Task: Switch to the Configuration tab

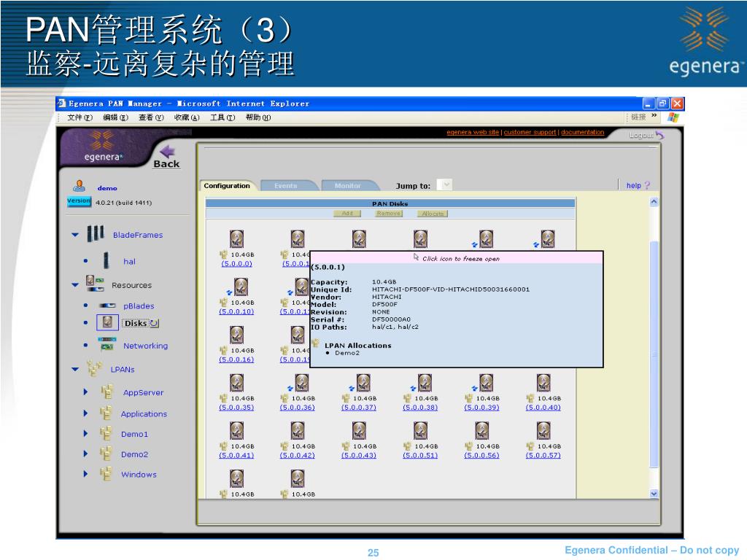Action: (228, 186)
